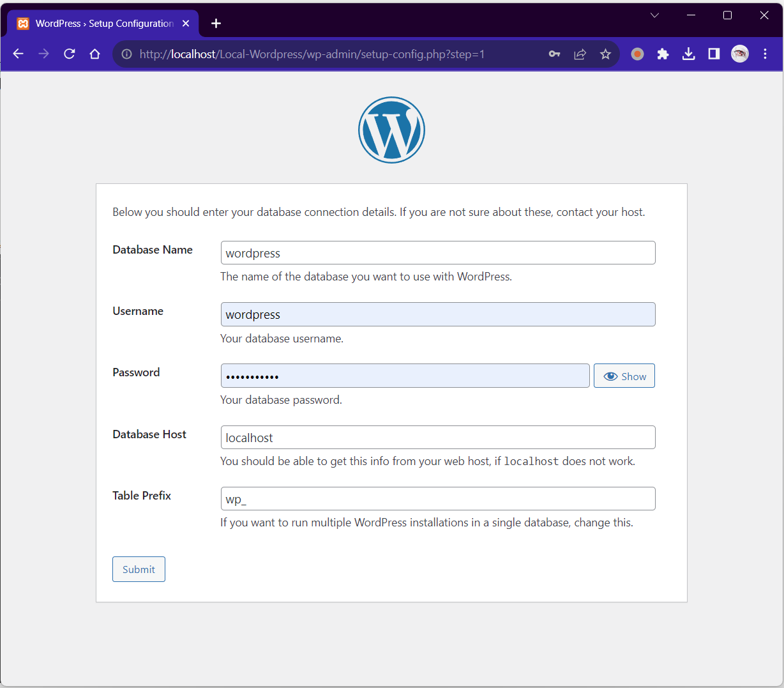Click the browser address bar URL
Viewport: 784px width, 688px height.
pos(312,54)
